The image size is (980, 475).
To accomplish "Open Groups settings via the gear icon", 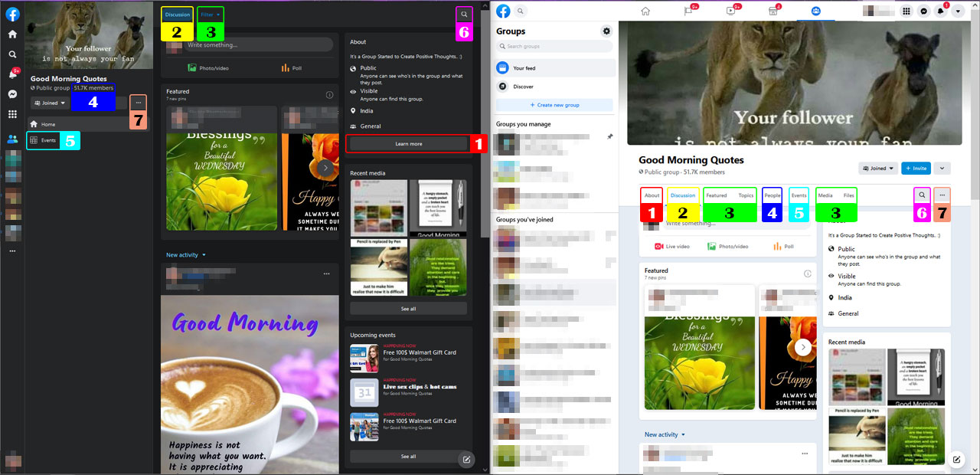I will [x=606, y=31].
